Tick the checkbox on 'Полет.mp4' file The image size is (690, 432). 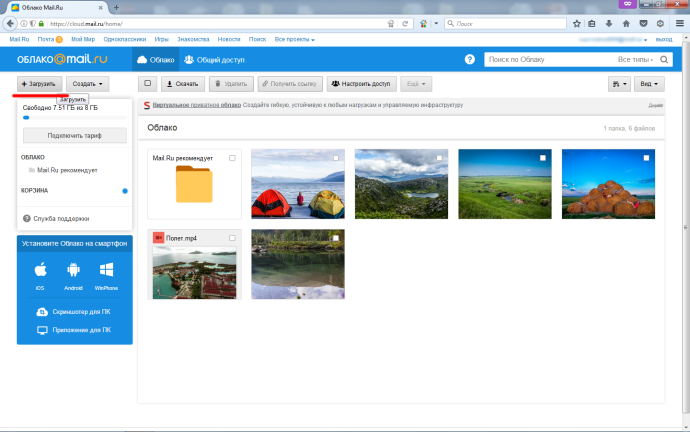point(232,238)
